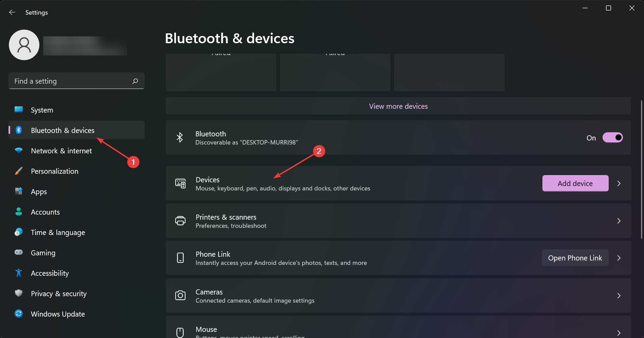Image resolution: width=644 pixels, height=338 pixels.
Task: Click the Cameras icon
Action: click(x=180, y=295)
